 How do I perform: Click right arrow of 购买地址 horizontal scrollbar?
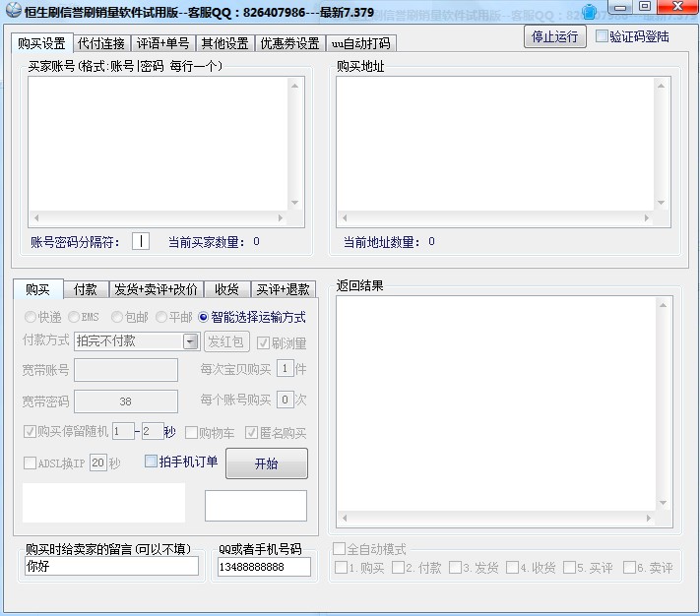[647, 217]
